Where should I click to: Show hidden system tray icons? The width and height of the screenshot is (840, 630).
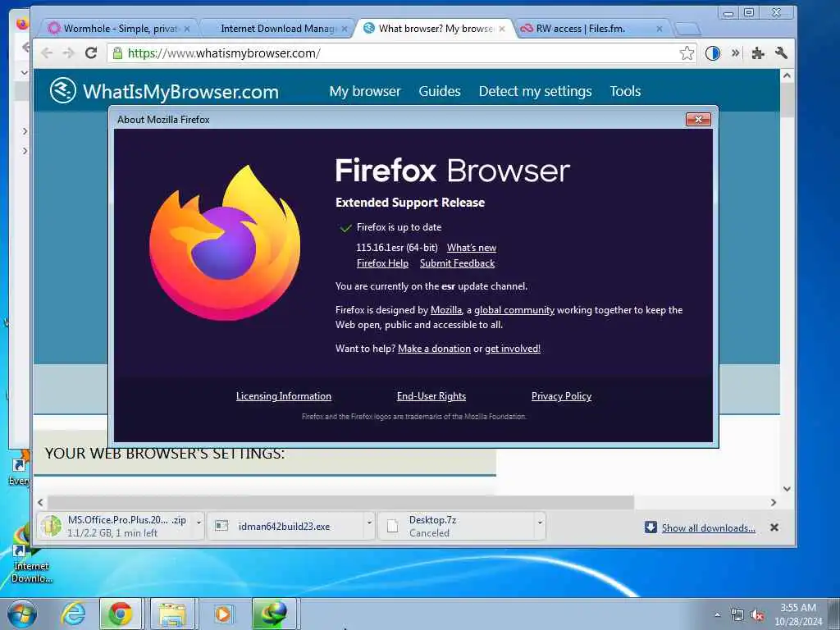717,615
